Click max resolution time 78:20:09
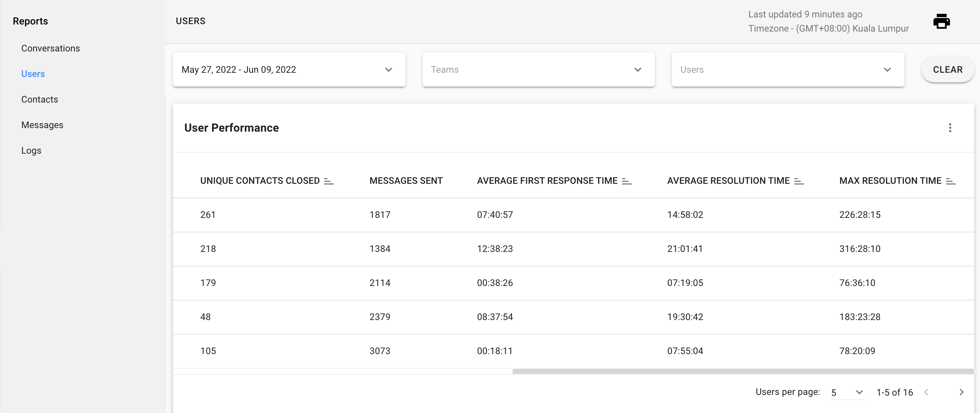 coord(857,351)
